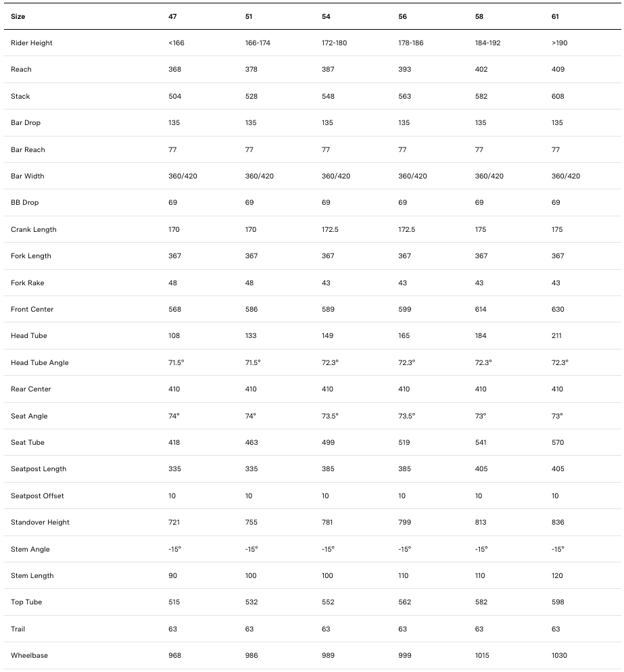This screenshot has width=624, height=672.
Task: Click the Head Tube value 108
Action: 174,336
